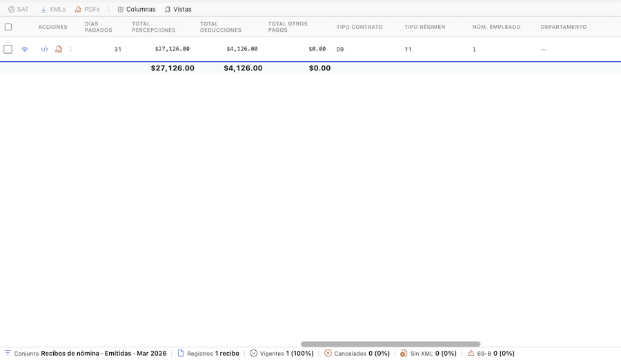Open the Columnas column picker
This screenshot has width=621, height=364.
136,9
